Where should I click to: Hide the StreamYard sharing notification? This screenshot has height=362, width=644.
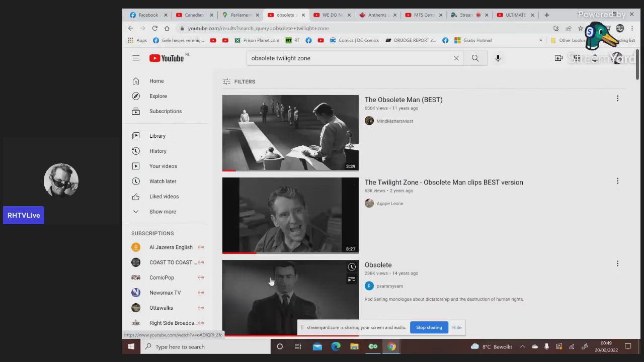456,327
